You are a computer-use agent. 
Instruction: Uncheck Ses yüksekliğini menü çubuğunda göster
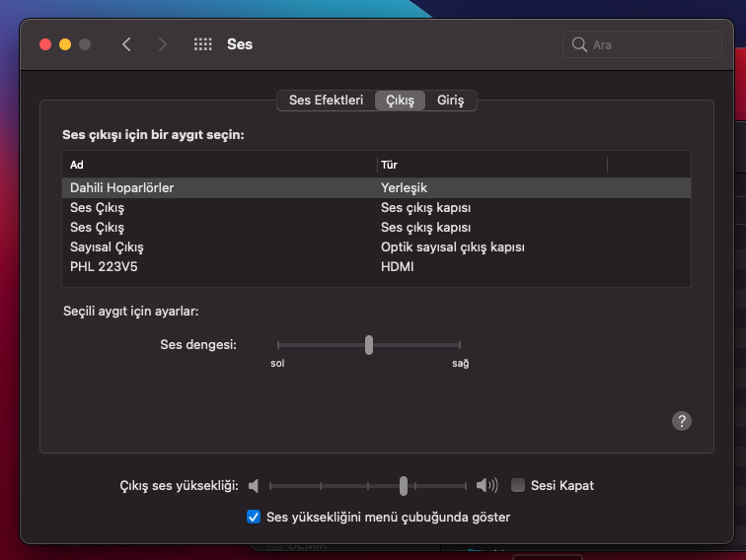(254, 517)
